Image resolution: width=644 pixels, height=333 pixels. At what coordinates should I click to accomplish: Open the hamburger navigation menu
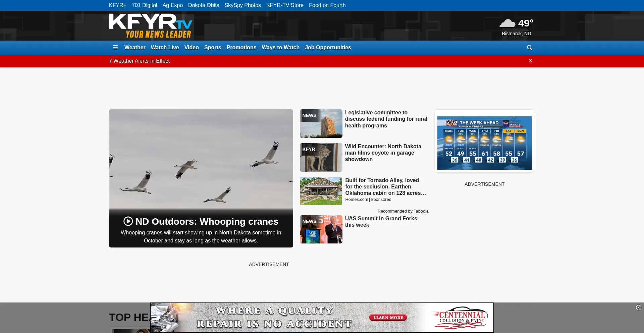pyautogui.click(x=115, y=48)
